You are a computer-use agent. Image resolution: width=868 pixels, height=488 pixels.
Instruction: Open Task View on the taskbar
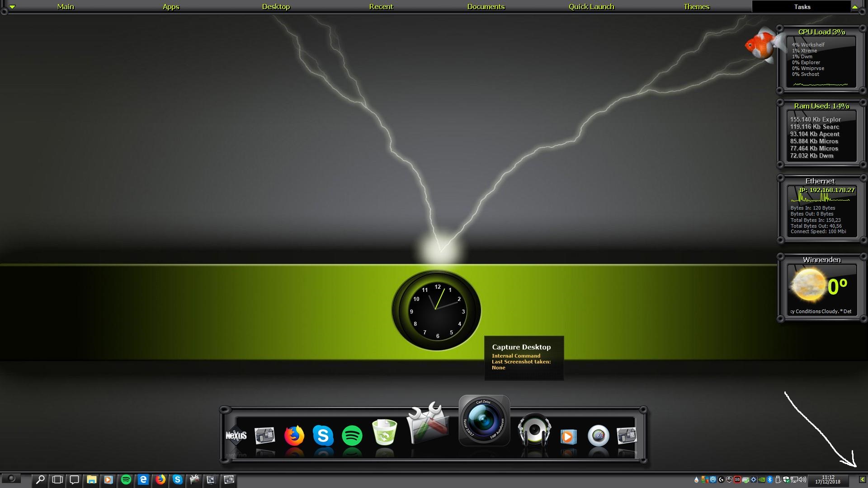(57, 480)
